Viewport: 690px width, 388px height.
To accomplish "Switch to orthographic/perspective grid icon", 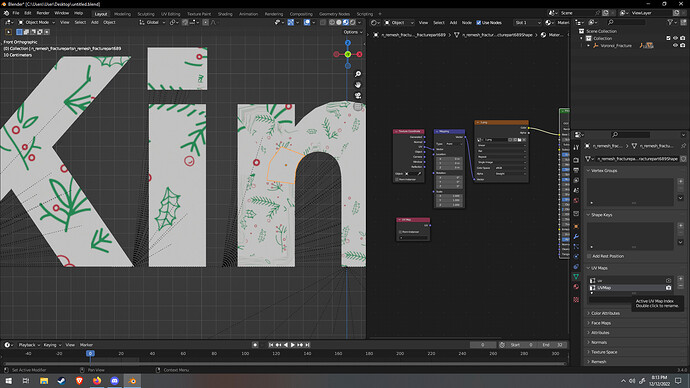I will click(x=358, y=106).
